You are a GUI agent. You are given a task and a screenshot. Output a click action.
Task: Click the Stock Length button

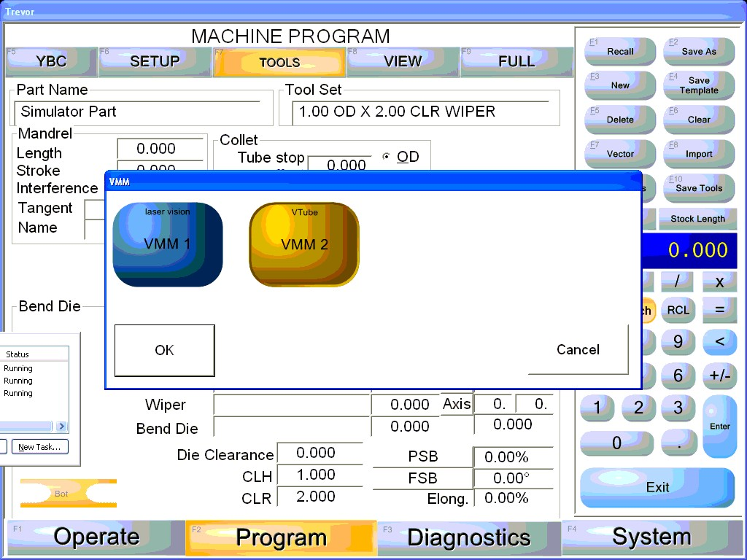pos(697,219)
